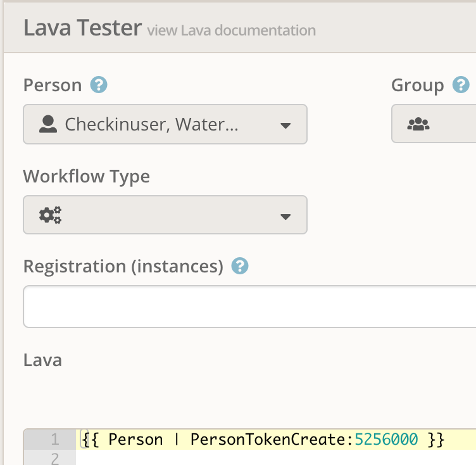Screen dimensions: 476x465
Task: Click line number 2 in editor gutter
Action: click(55, 459)
